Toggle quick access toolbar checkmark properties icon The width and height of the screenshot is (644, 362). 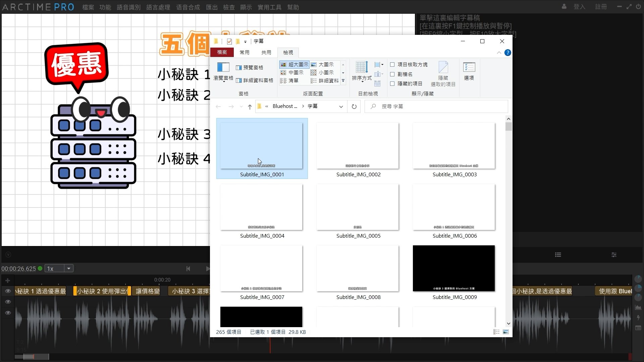pos(229,42)
